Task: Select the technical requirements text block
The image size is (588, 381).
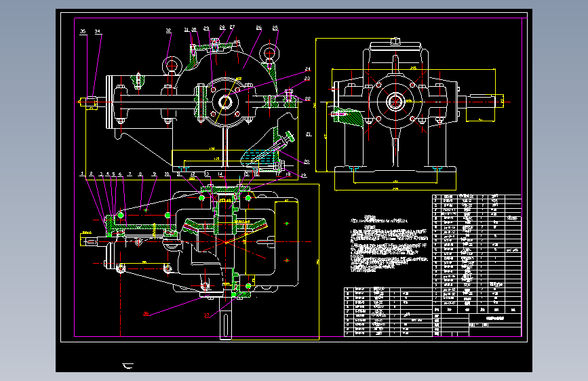Action: 389,243
